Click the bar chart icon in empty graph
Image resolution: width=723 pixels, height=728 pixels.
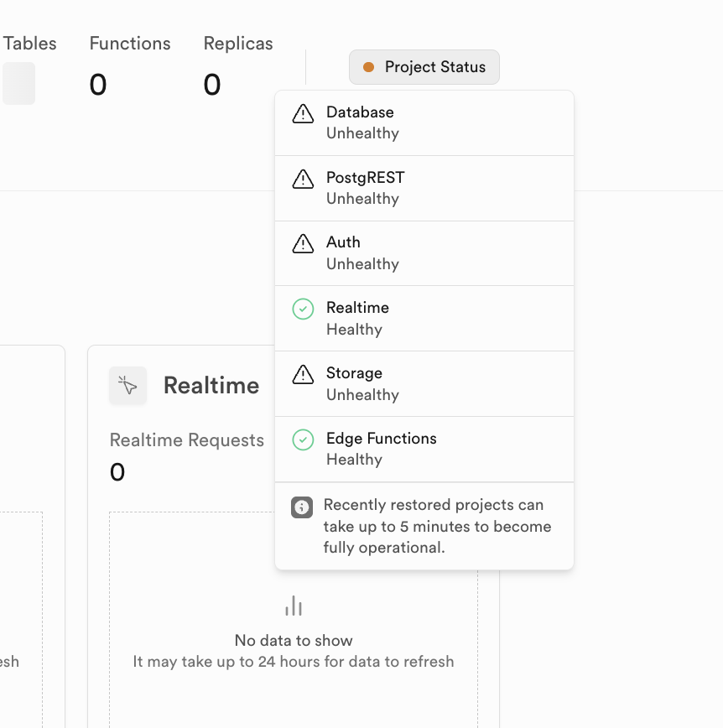coord(294,606)
